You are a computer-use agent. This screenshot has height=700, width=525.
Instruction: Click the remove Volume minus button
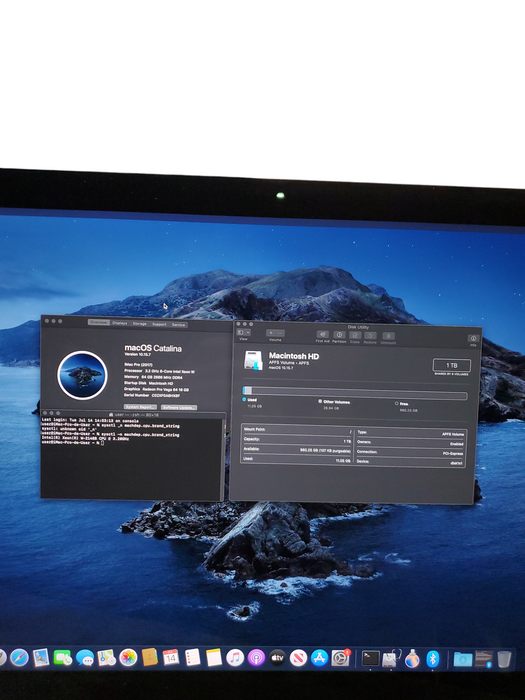point(280,333)
